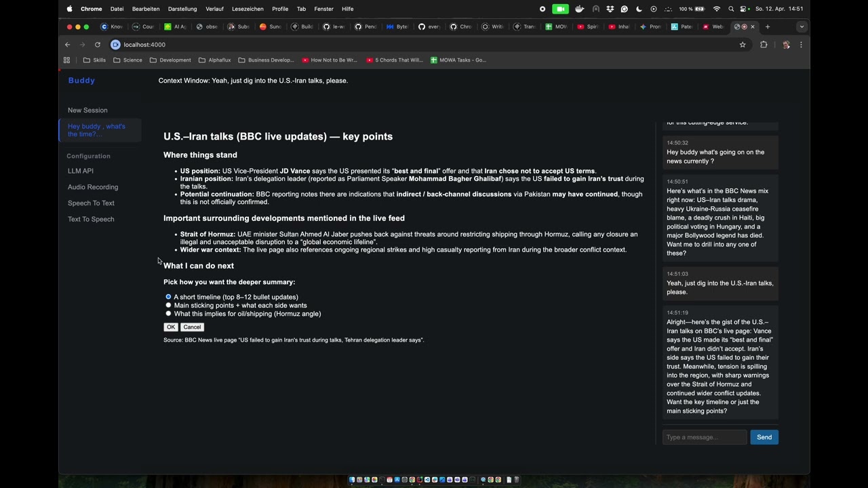Screen dimensions: 868x488
Task: Reload the page with refresh icon
Action: [x=98, y=45]
